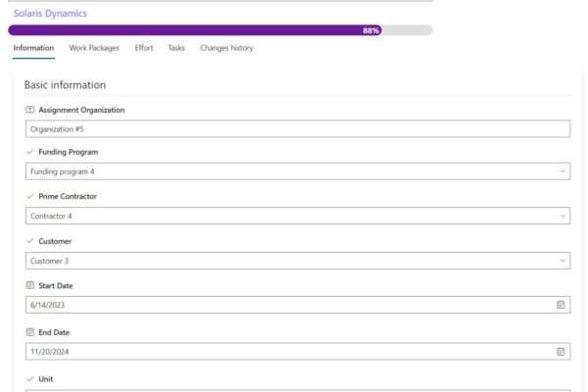Screen dimensions: 588x392
Task: Select the Tasks tab
Action: [176, 48]
